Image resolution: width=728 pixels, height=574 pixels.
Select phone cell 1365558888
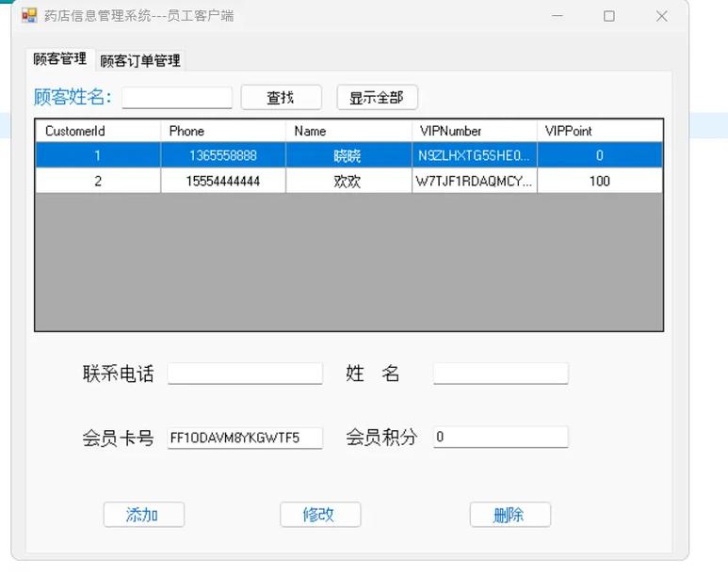[223, 155]
